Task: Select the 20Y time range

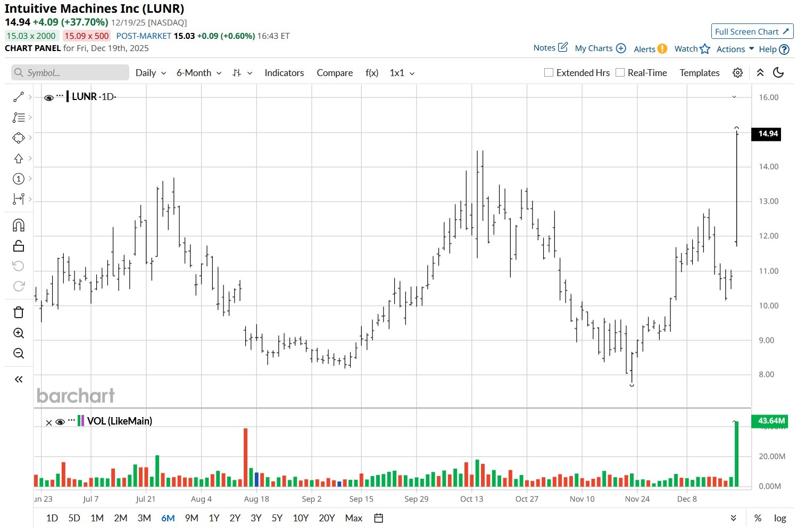Action: (327, 518)
